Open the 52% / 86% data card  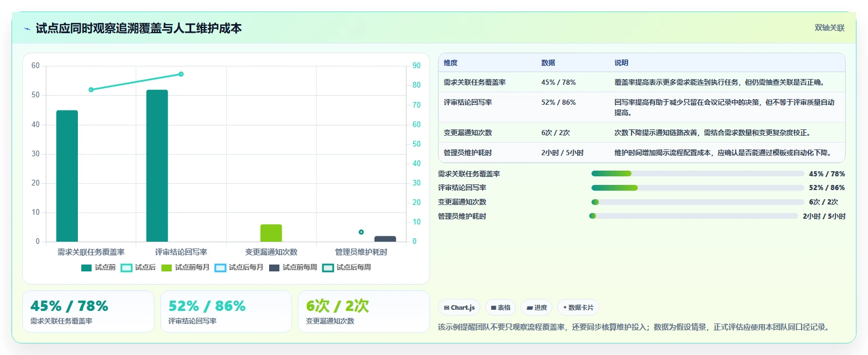226,311
